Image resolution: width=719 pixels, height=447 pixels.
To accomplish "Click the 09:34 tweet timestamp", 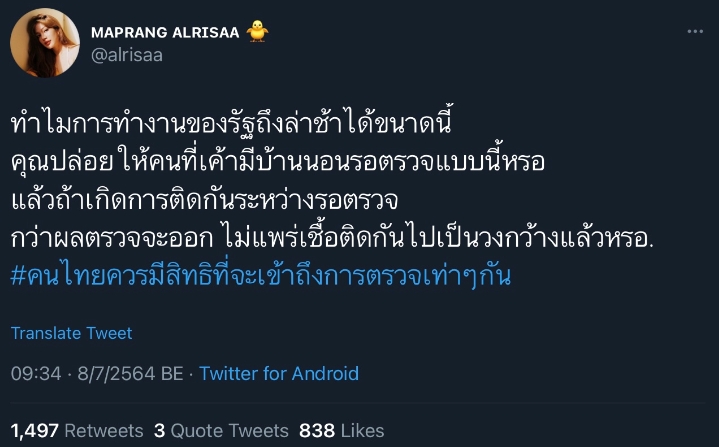I will click(36, 373).
